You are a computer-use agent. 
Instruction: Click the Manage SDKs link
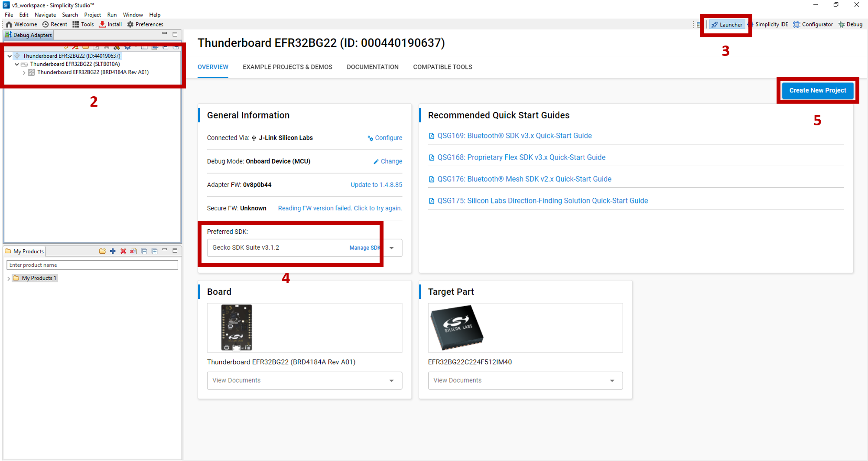coord(366,248)
